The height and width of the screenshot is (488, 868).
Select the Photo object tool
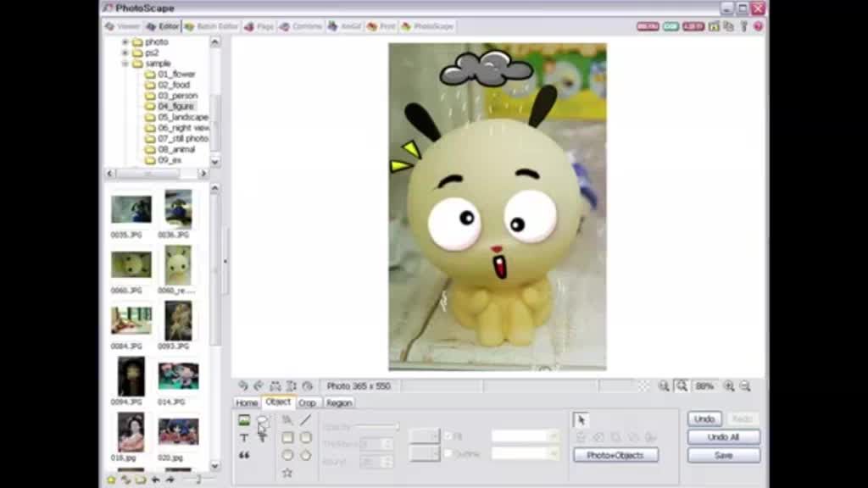(x=244, y=420)
